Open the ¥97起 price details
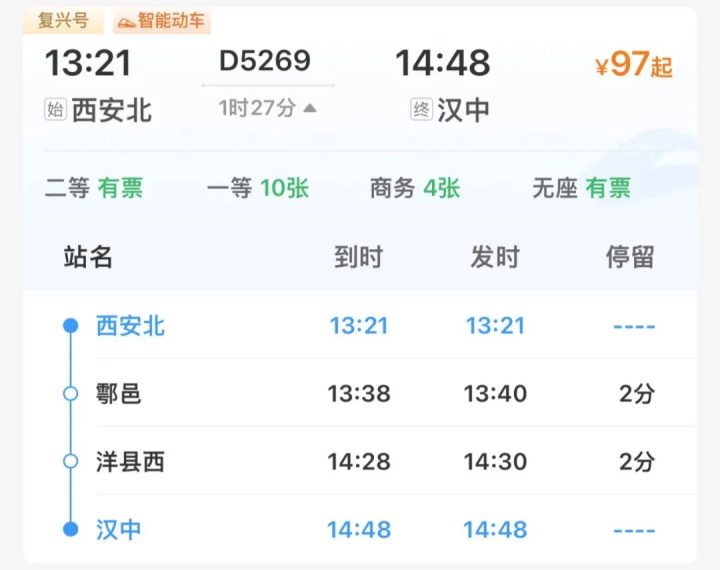The height and width of the screenshot is (570, 720). click(633, 65)
